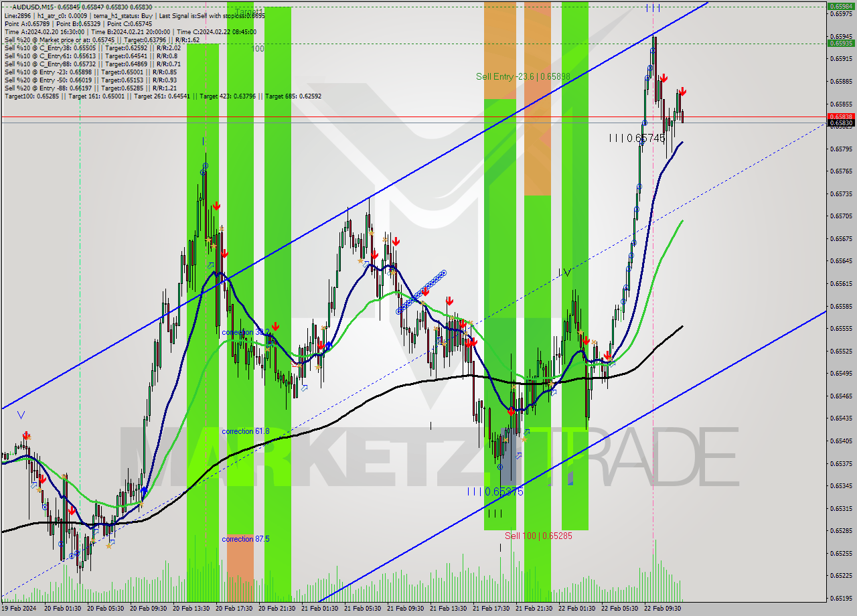The image size is (857, 616).
Task: Click the 0.65375 price axis label
Action: coord(842,463)
